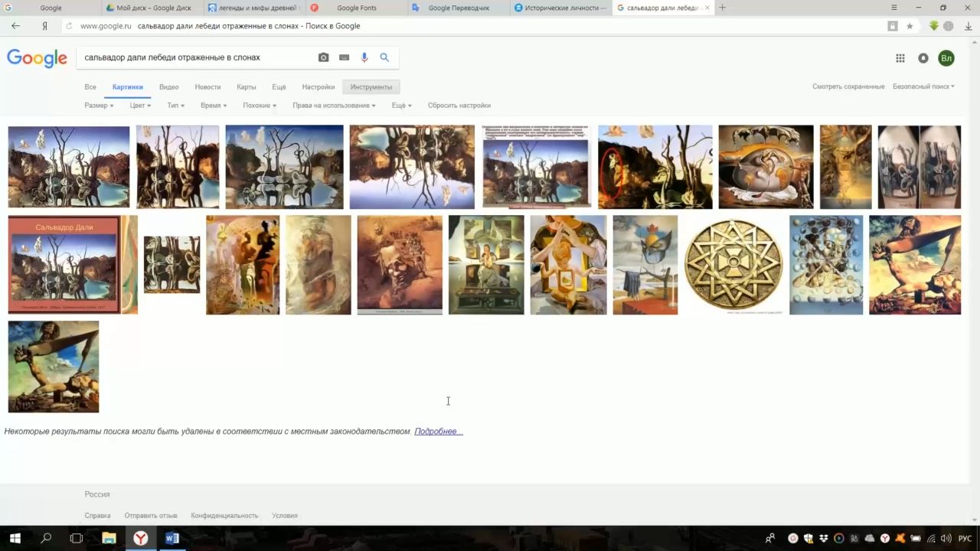The width and height of the screenshot is (980, 551).
Task: Expand the Размер size filter
Action: pos(99,106)
